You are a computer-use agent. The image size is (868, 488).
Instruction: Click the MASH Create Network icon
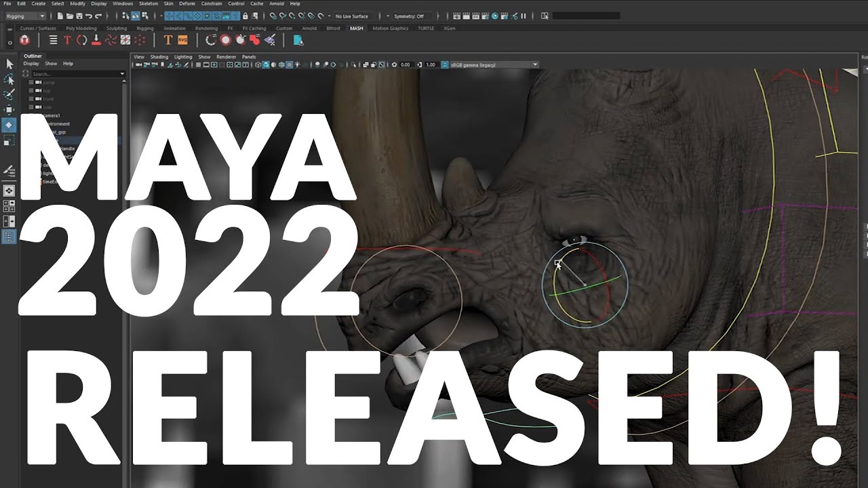click(x=25, y=40)
